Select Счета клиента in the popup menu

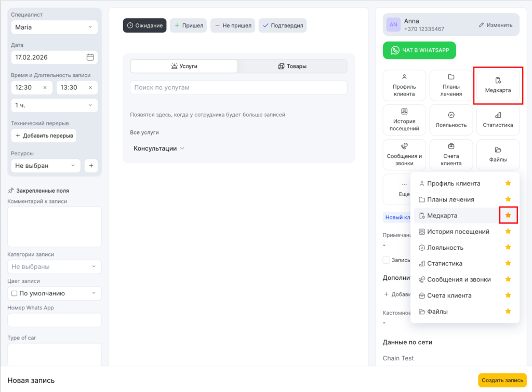(x=449, y=295)
